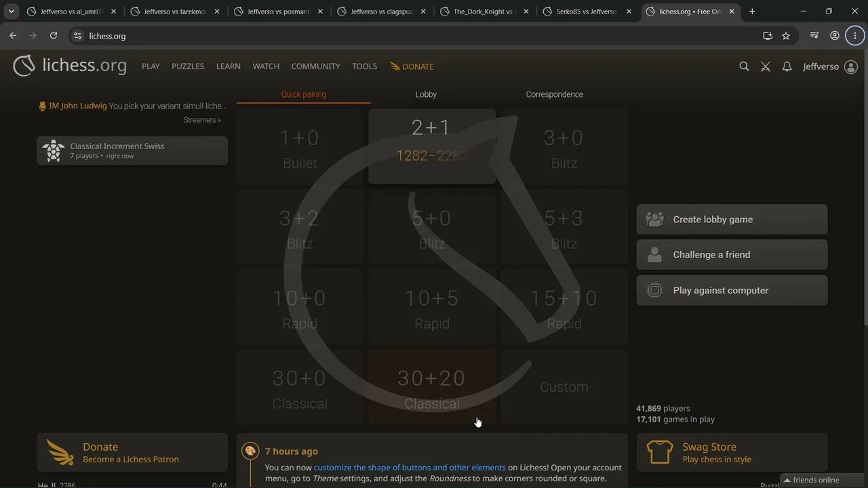This screenshot has height=488, width=868.
Task: Open the COMMUNITY menu
Action: [315, 66]
